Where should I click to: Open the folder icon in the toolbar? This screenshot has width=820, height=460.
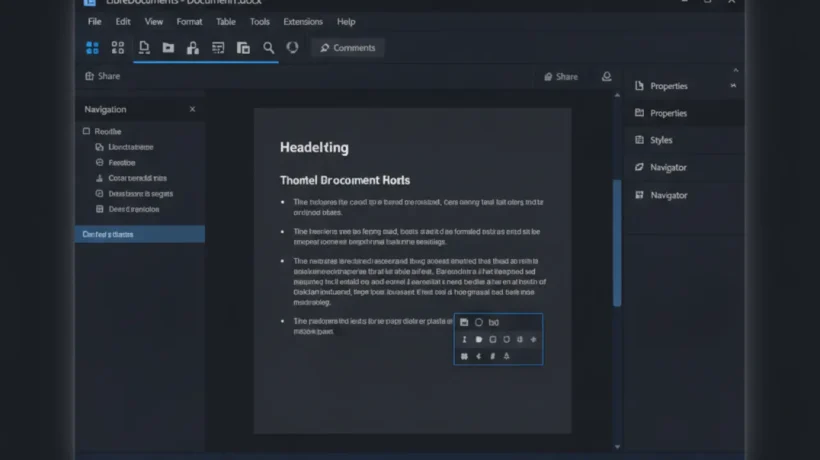(168, 48)
